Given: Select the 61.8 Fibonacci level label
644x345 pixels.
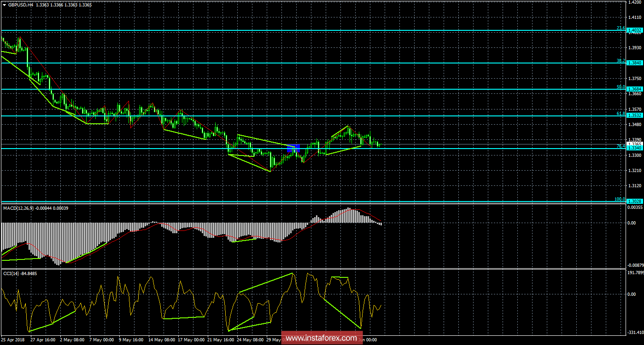Looking at the screenshot, I should [621, 114].
